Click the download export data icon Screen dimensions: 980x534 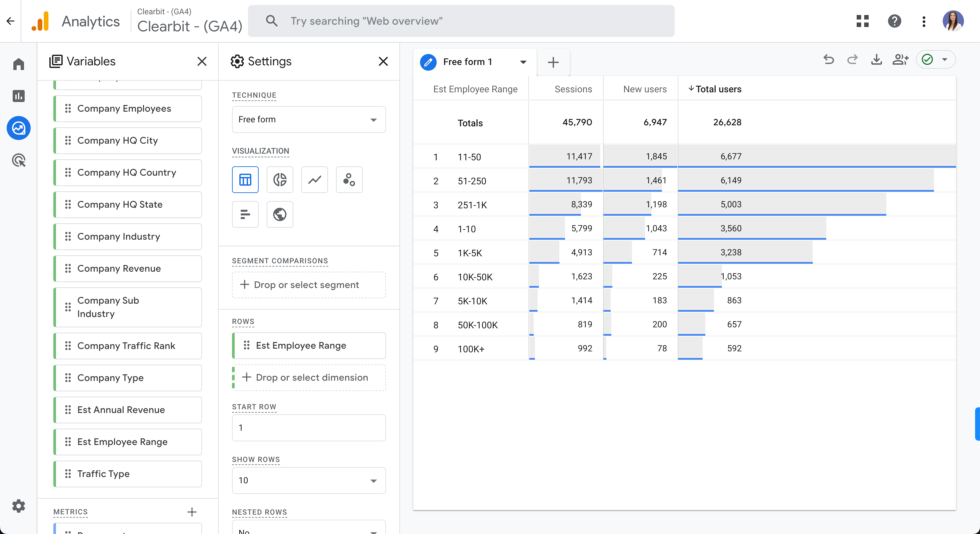click(876, 60)
